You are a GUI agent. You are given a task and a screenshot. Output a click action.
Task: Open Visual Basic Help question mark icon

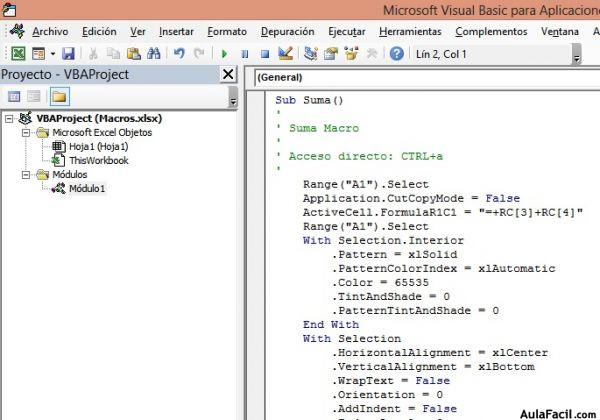[396, 54]
